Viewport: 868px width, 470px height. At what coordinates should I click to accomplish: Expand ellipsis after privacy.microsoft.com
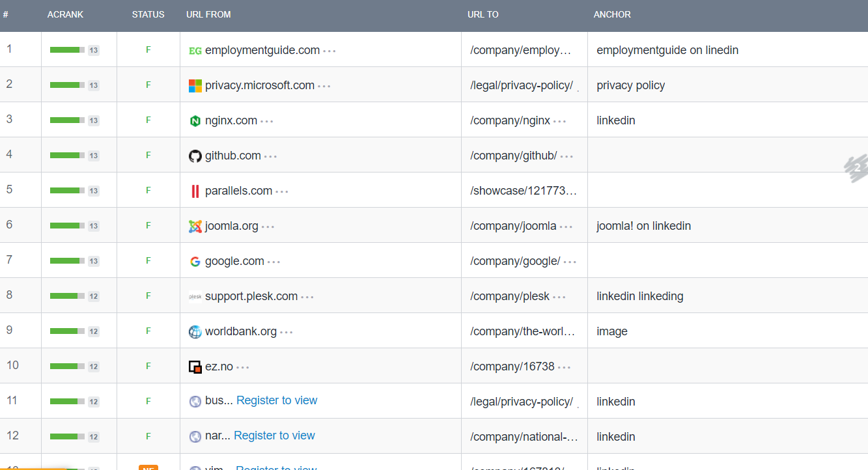pos(324,86)
